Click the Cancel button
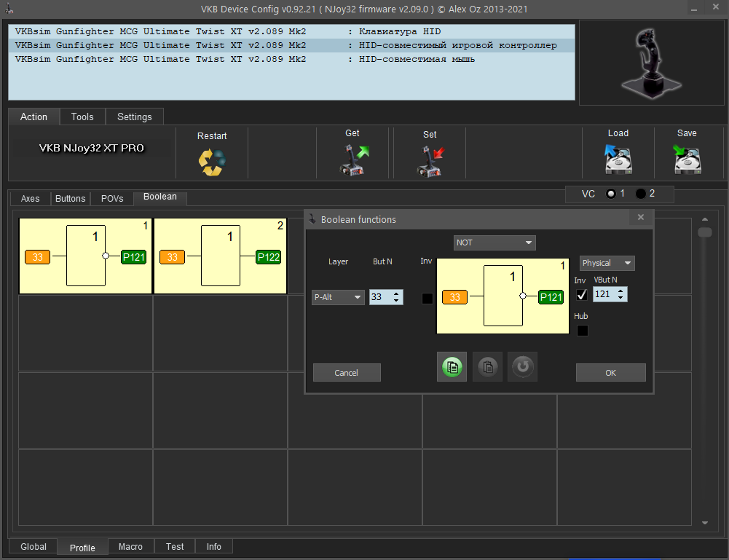The width and height of the screenshot is (729, 560). coord(347,373)
